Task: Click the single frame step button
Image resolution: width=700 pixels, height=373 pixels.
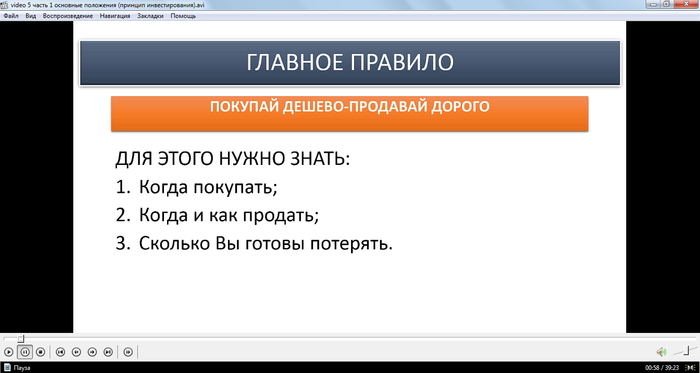Action: (128, 352)
